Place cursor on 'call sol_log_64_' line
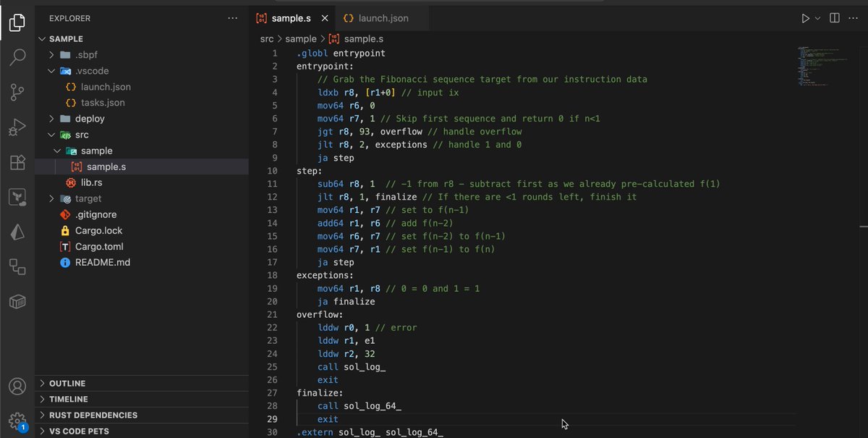 click(359, 405)
